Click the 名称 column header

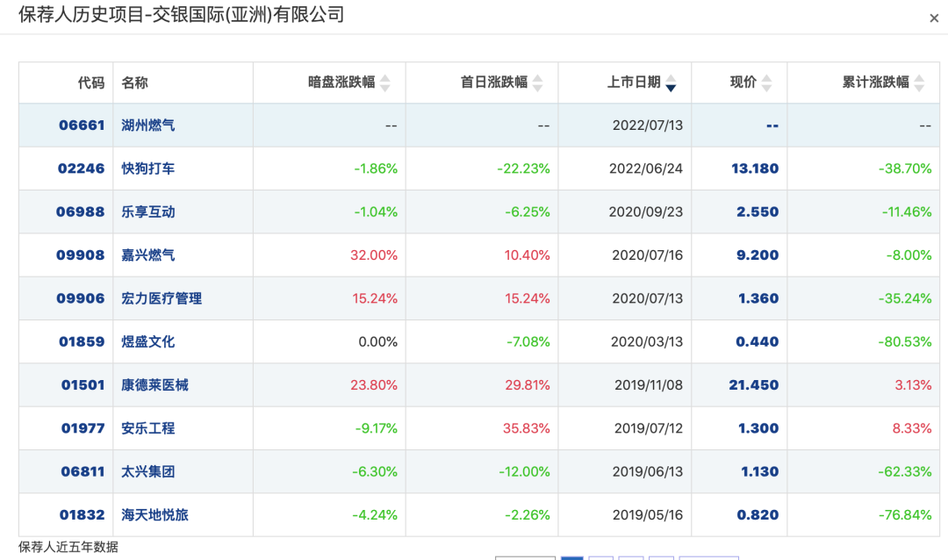pos(135,83)
